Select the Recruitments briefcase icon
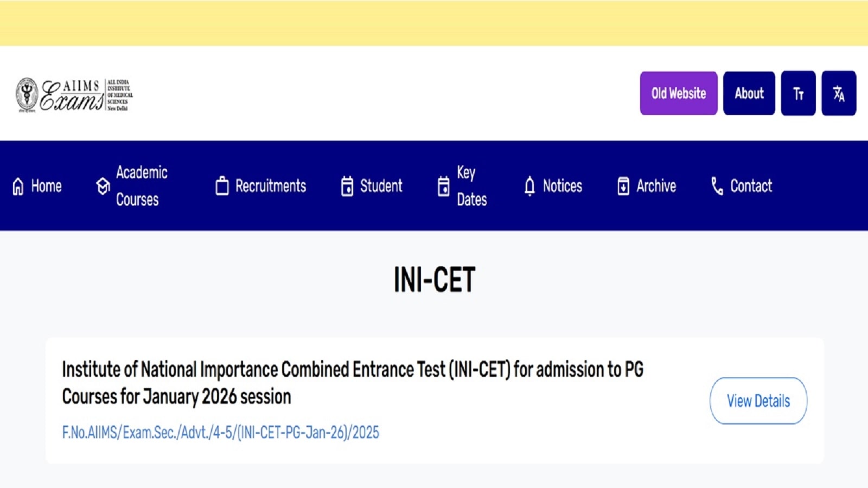The image size is (868, 488). 221,187
